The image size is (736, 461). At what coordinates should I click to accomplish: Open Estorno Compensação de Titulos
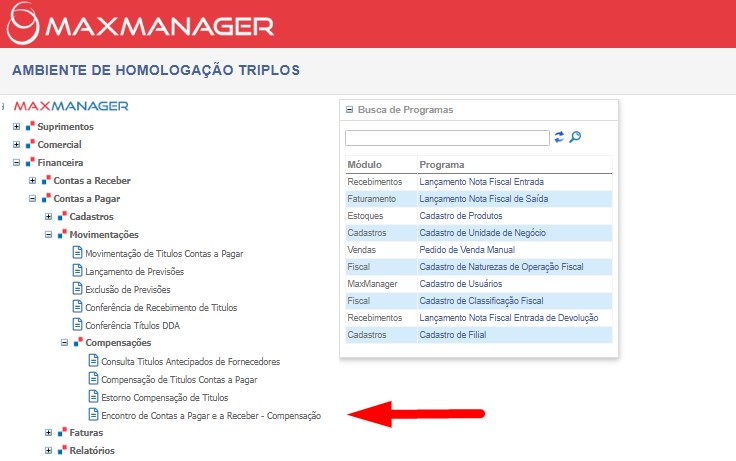point(165,398)
